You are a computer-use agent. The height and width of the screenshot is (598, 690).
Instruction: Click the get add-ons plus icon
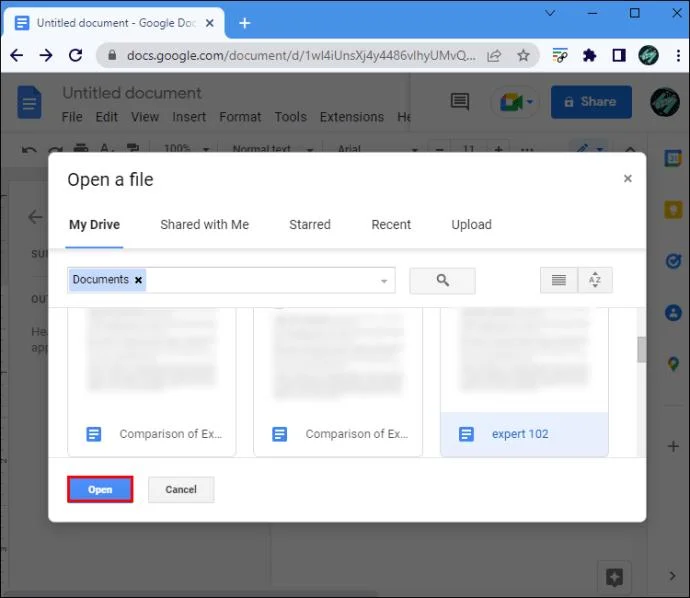point(673,446)
